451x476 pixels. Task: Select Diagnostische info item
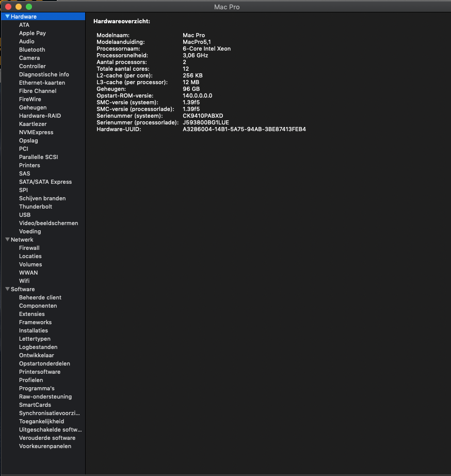44,74
